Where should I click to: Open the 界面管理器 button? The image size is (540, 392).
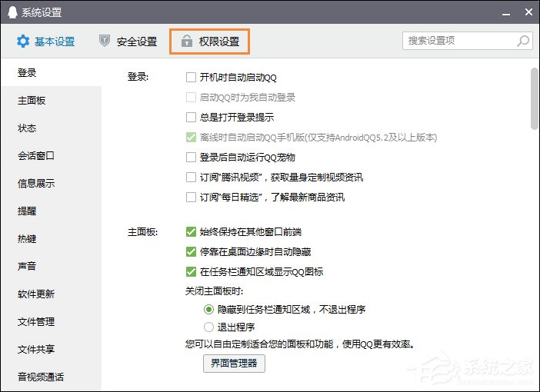tap(234, 364)
